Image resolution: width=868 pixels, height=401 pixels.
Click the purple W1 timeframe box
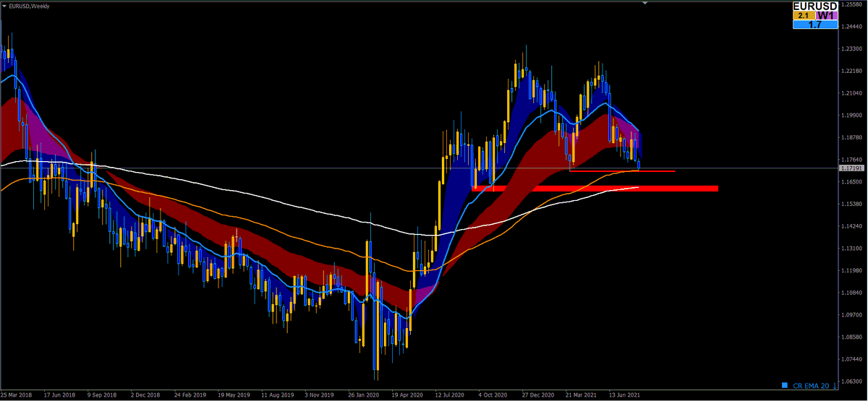pos(825,15)
